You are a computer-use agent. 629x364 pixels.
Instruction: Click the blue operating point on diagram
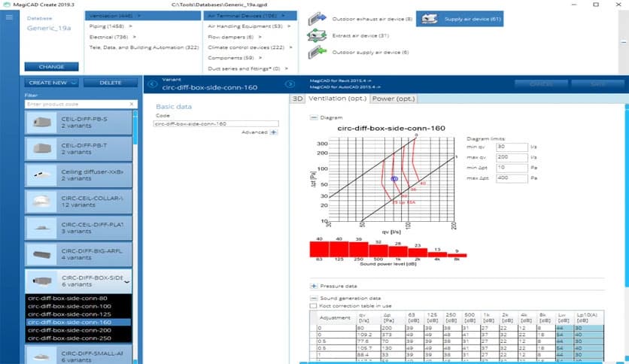394,179
